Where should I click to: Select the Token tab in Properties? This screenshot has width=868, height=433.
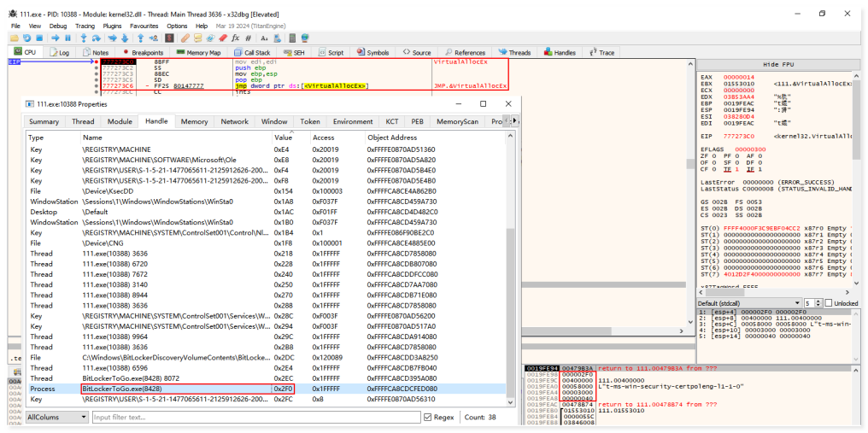(310, 121)
